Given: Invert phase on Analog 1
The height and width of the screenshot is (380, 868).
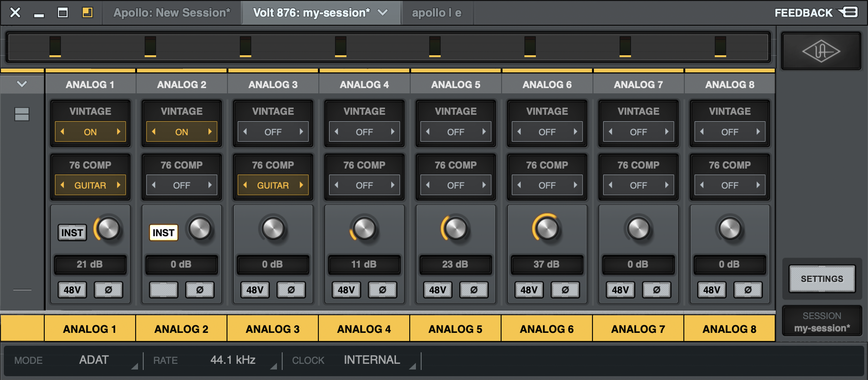Looking at the screenshot, I should coord(108,290).
